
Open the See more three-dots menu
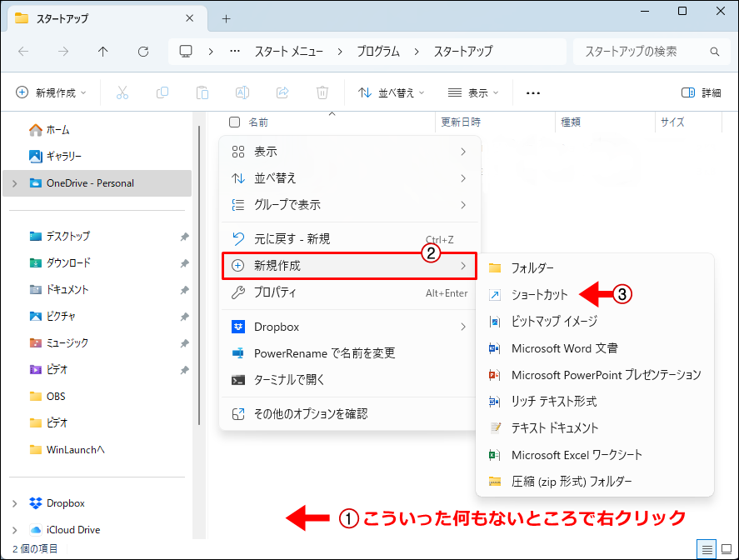click(x=533, y=92)
